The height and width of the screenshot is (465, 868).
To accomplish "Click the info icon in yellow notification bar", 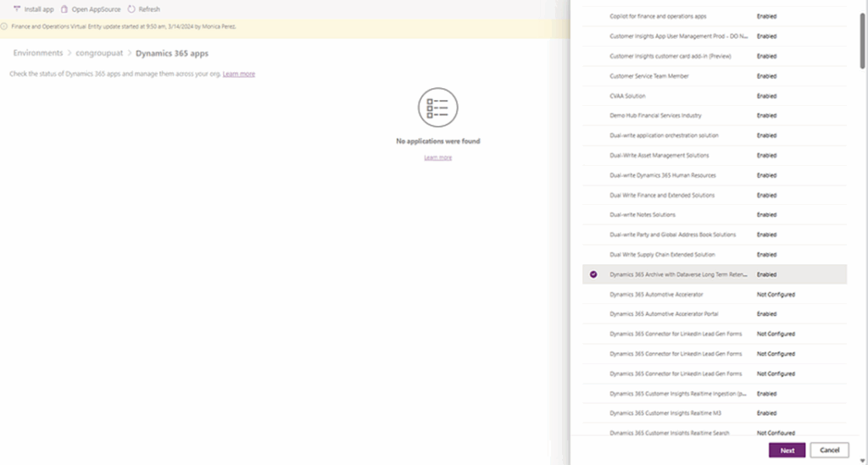I will coord(5,26).
